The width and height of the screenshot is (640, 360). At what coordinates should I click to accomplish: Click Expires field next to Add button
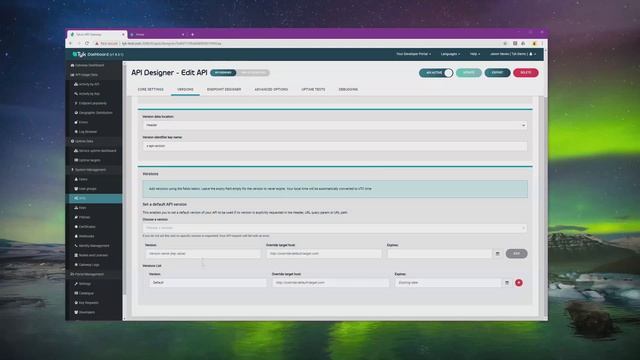(439, 253)
